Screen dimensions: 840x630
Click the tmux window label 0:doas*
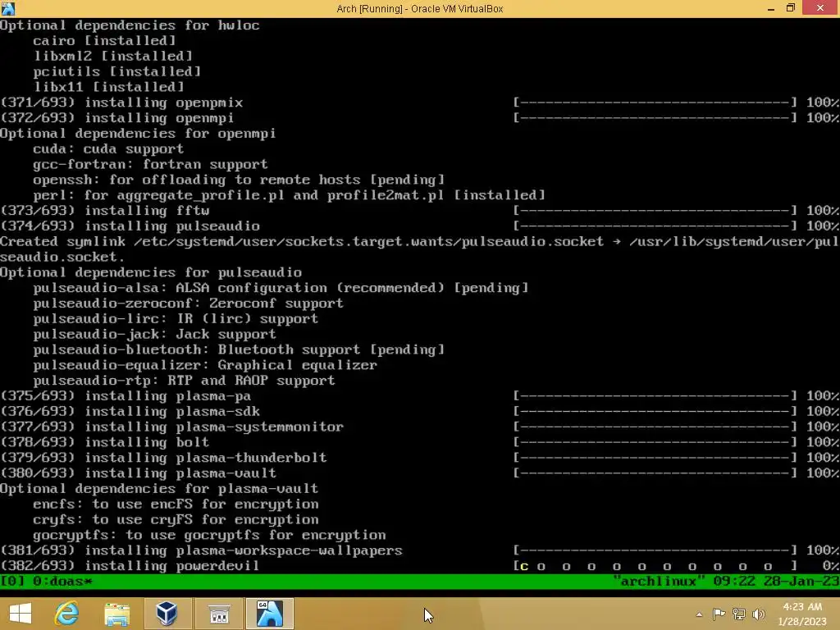[62, 582]
